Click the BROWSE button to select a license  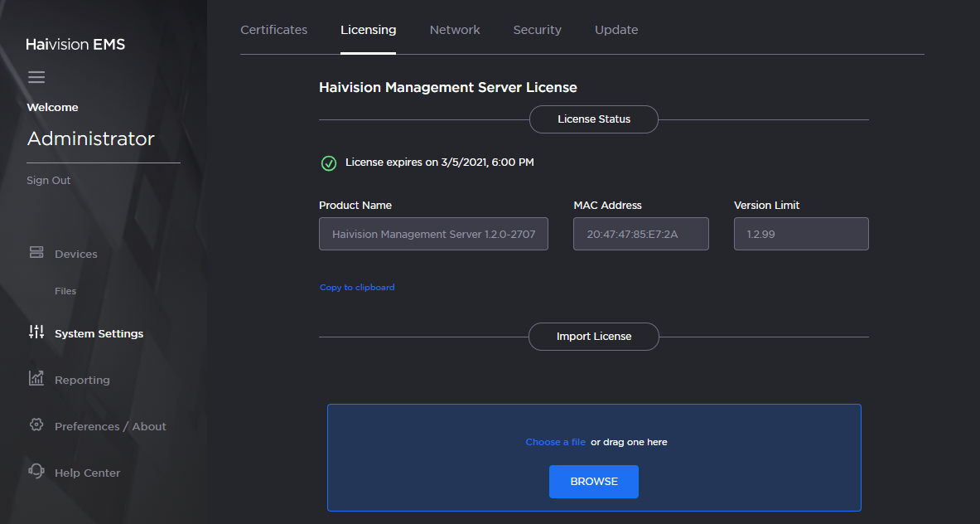click(x=593, y=482)
